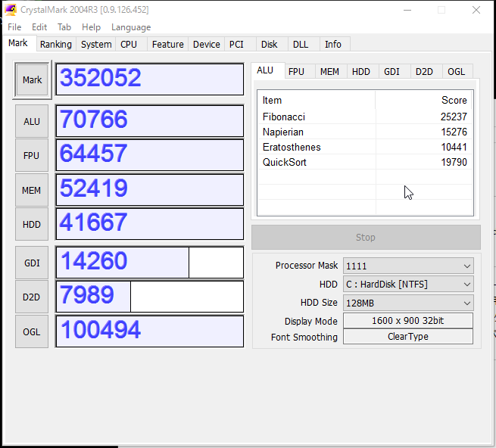Image resolution: width=496 pixels, height=448 pixels.
Task: Click the HDD score 41667
Action: pos(150,224)
